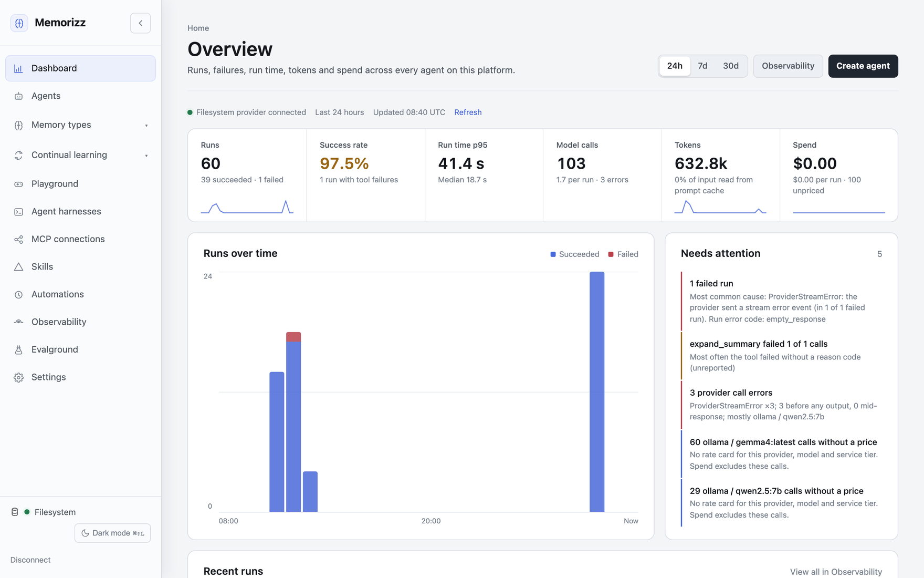
Task: Go to MCP connections page
Action: pos(80,239)
